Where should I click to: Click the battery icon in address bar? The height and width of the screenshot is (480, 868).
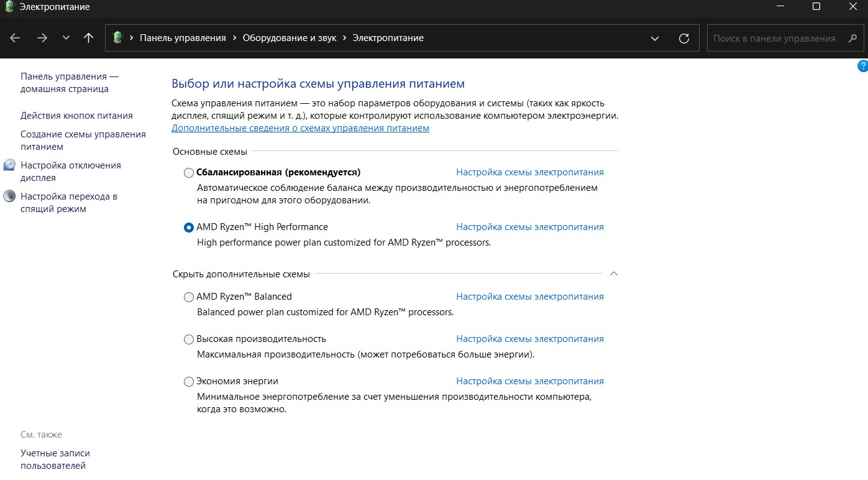pyautogui.click(x=117, y=38)
